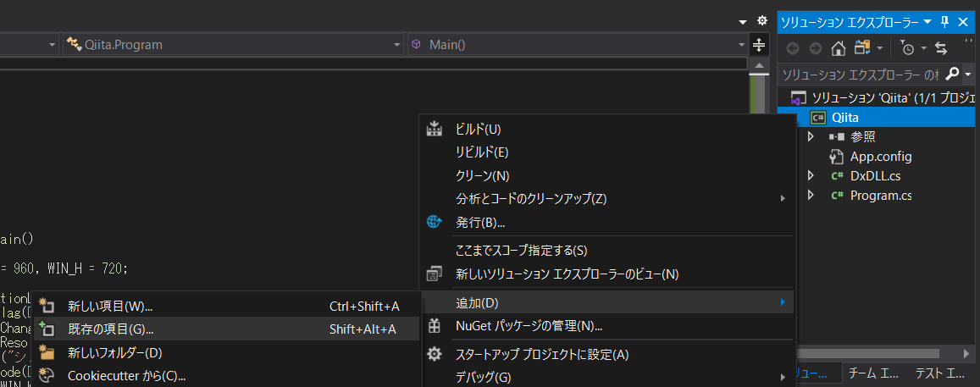The width and height of the screenshot is (980, 387).
Task: Click the C# file icon for DxDLL.cs
Action: [x=838, y=176]
